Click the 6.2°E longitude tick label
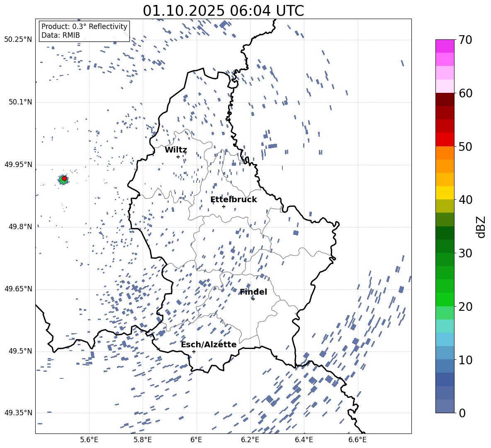The height and width of the screenshot is (448, 491). pyautogui.click(x=250, y=439)
